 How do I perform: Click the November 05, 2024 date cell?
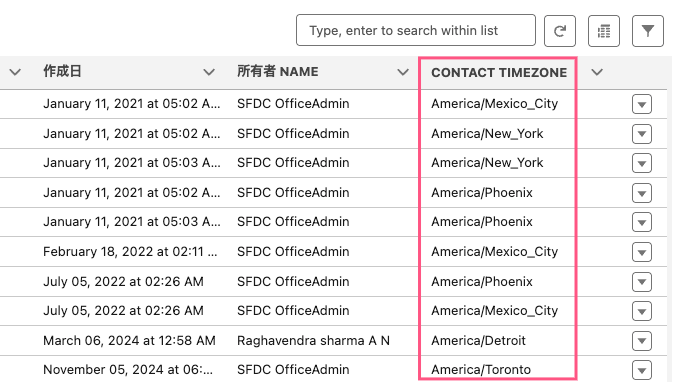[x=128, y=370]
